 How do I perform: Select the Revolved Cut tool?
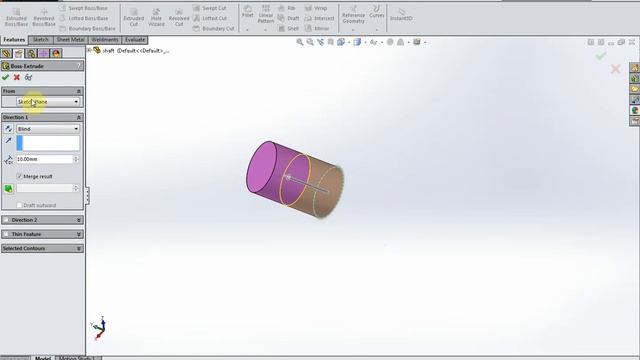point(179,17)
